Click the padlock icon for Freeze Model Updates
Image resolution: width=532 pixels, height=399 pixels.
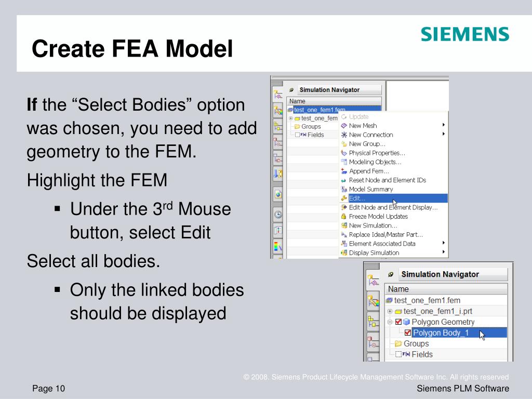(344, 217)
